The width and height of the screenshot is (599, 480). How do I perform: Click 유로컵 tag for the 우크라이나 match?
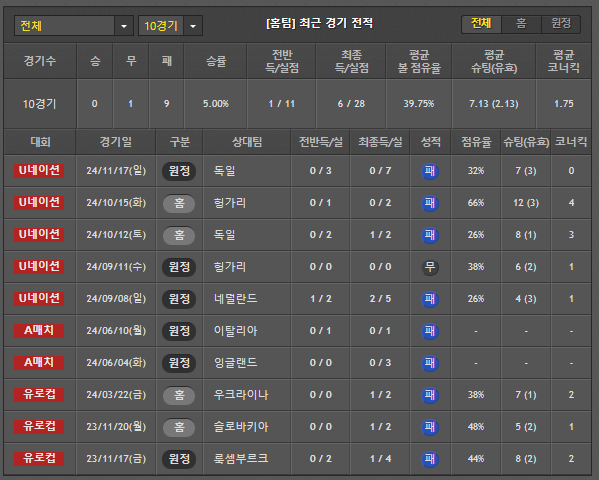[39, 394]
